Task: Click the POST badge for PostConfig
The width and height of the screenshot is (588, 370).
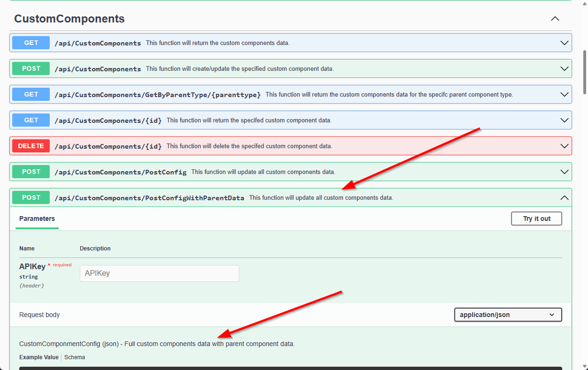Action: tap(31, 171)
